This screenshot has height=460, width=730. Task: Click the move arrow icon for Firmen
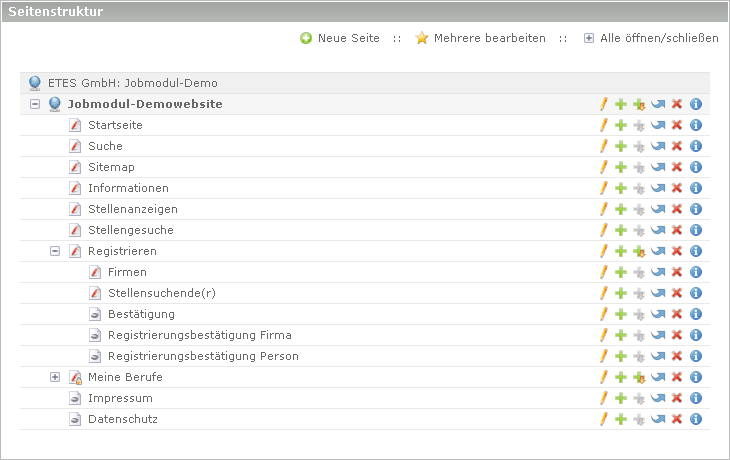pyautogui.click(x=658, y=272)
